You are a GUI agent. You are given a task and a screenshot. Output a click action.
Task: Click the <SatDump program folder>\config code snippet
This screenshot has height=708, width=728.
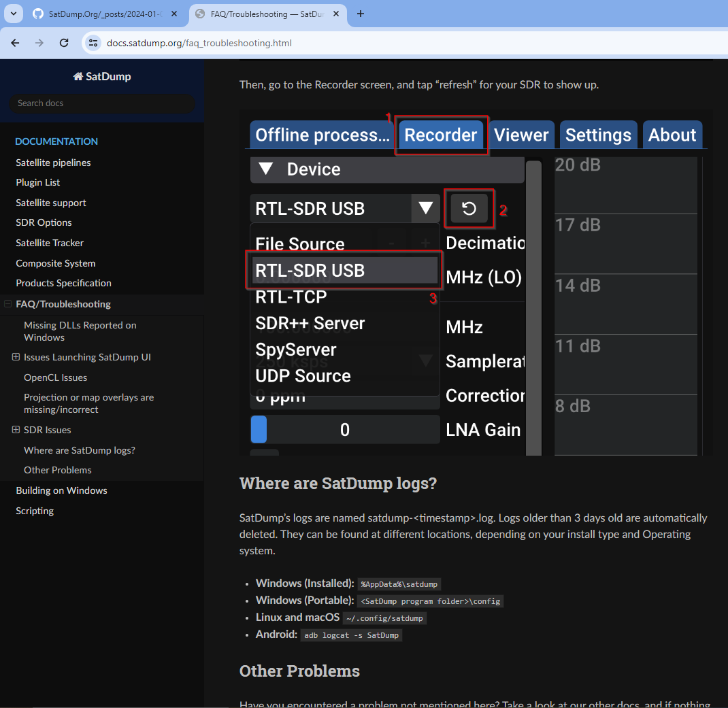431,601
